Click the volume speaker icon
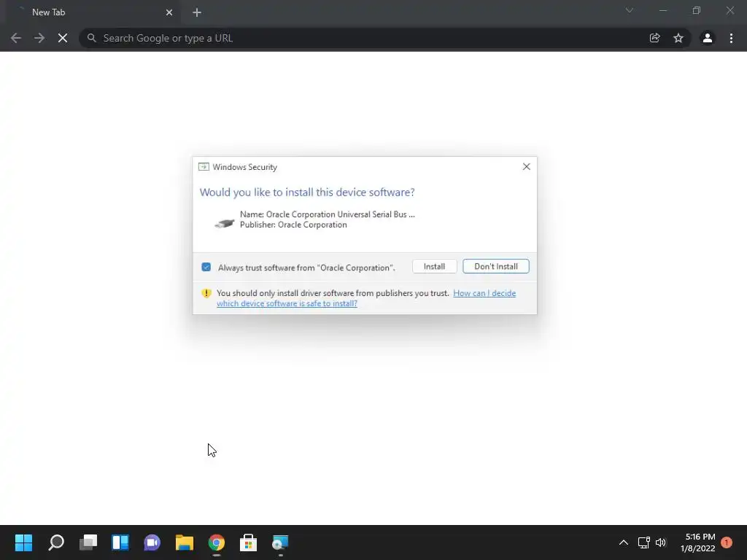This screenshot has height=560, width=747. tap(661, 542)
